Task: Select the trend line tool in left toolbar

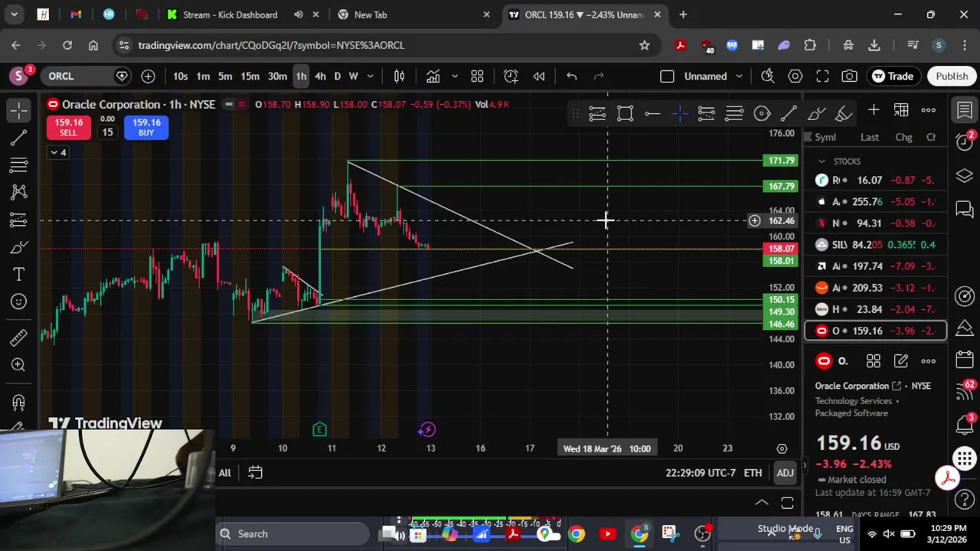Action: coord(19,138)
